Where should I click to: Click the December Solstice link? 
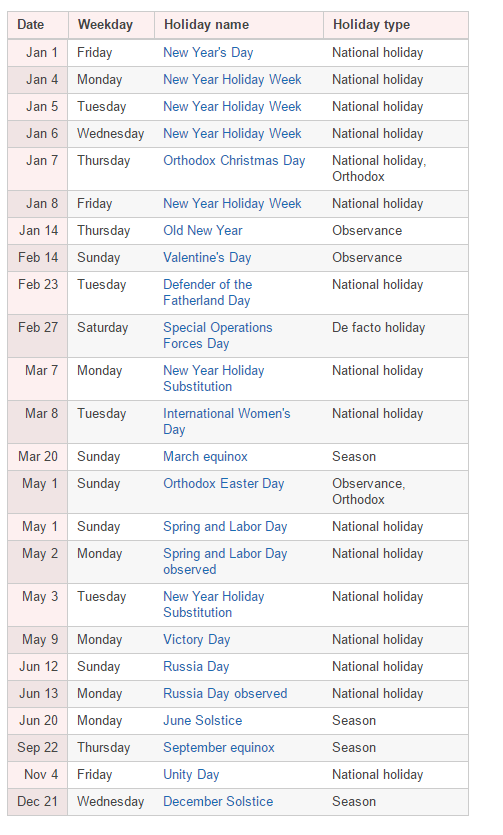(218, 801)
